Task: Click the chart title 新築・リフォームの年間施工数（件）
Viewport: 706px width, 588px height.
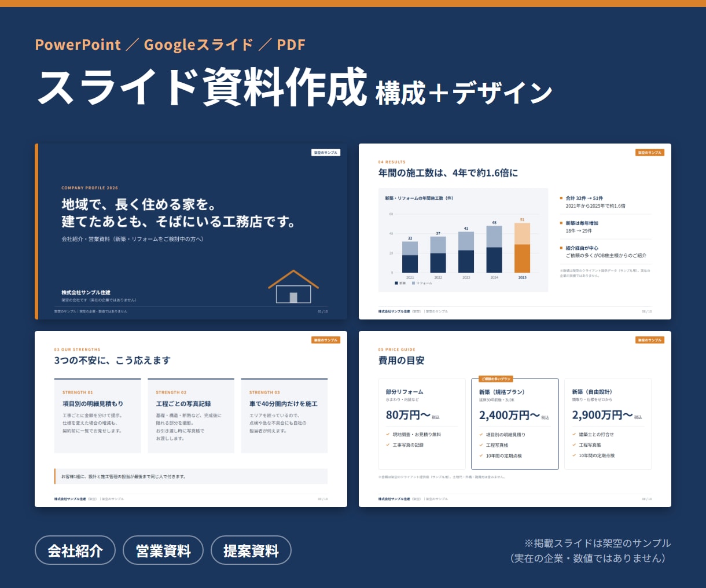Action: (x=419, y=198)
